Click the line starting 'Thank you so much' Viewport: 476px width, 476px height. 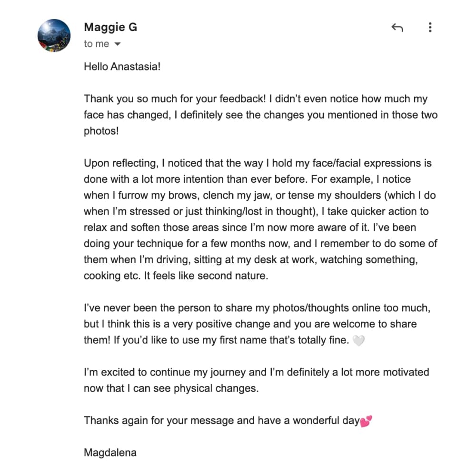[x=256, y=99]
